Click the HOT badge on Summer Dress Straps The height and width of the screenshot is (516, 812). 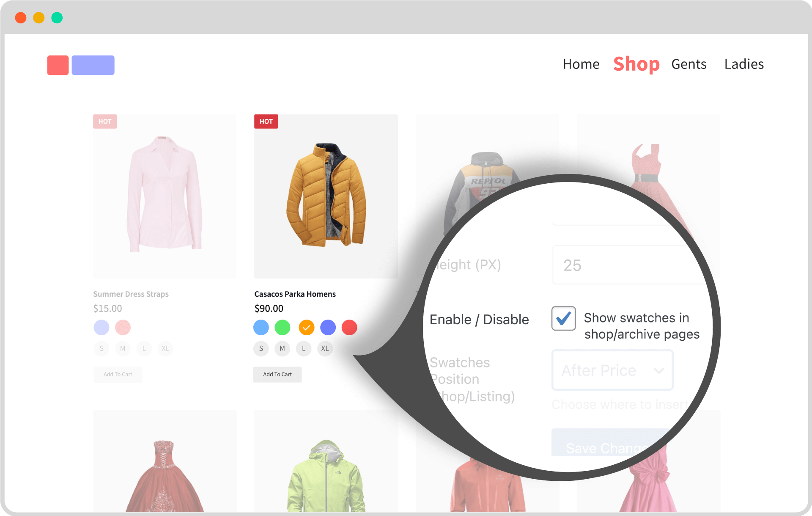pyautogui.click(x=106, y=121)
